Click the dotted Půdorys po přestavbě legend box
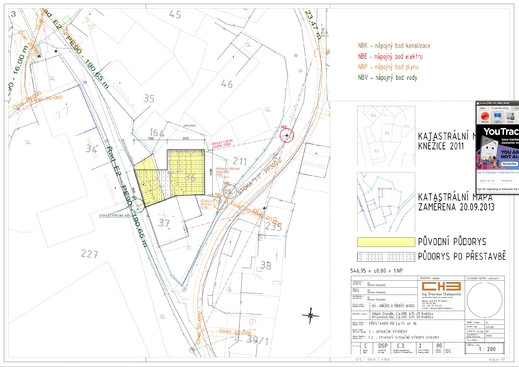Screen dimensions: 519x367 pyautogui.click(x=386, y=257)
